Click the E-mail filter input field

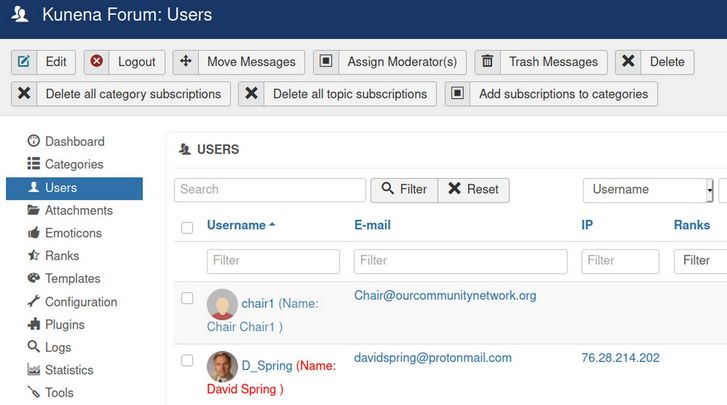(x=460, y=261)
